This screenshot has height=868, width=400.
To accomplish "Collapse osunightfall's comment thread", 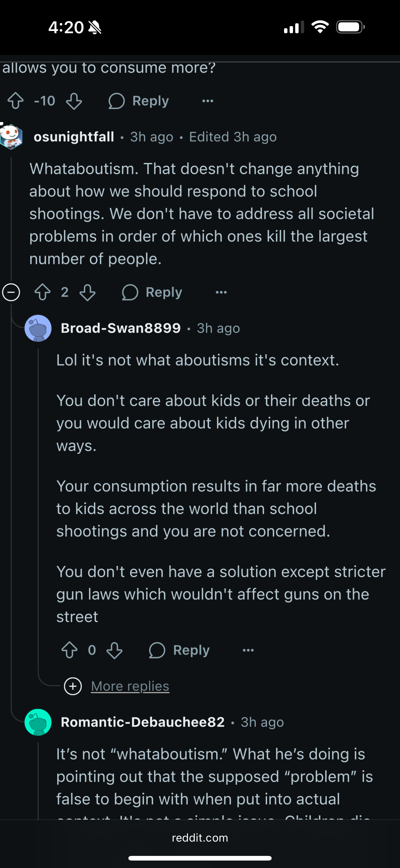I will 11,292.
